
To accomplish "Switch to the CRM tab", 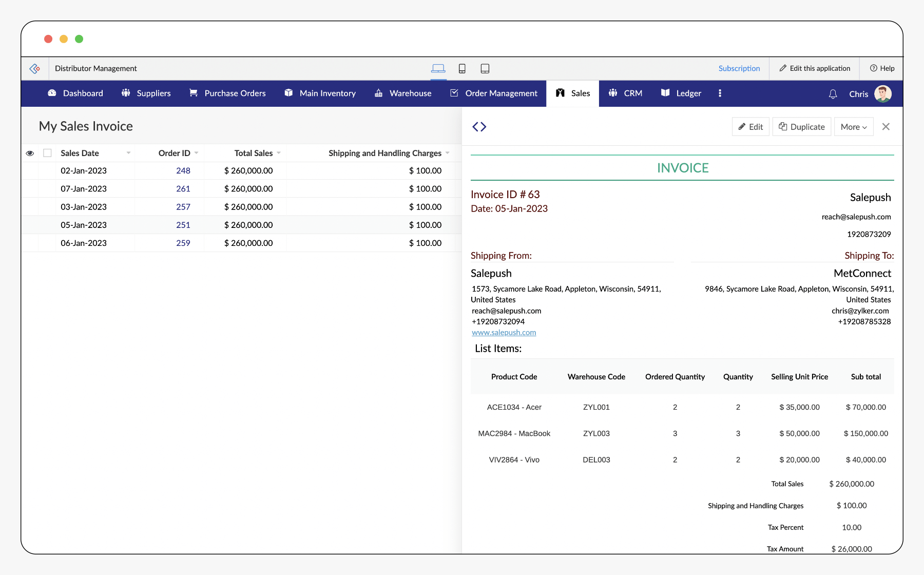I will point(632,93).
